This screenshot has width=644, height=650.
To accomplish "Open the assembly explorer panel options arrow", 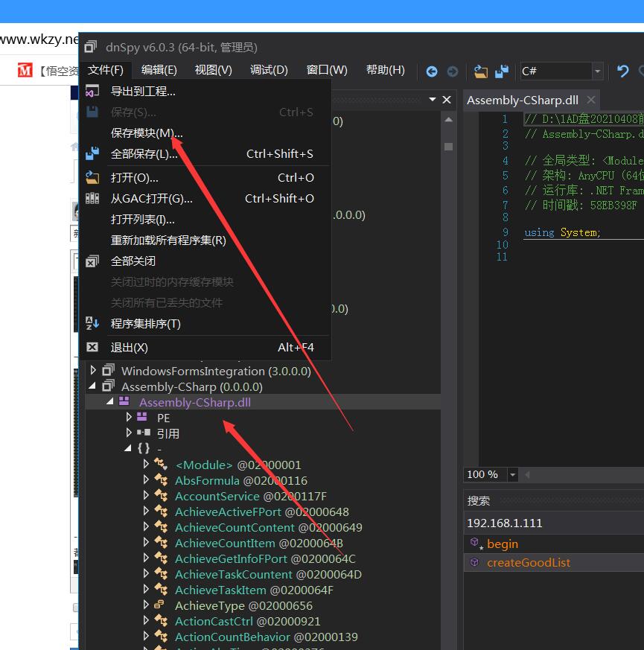I will [433, 100].
